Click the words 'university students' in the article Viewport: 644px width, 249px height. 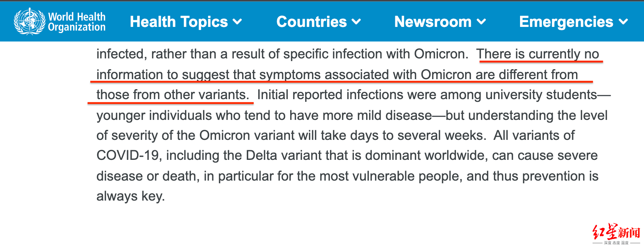click(541, 95)
